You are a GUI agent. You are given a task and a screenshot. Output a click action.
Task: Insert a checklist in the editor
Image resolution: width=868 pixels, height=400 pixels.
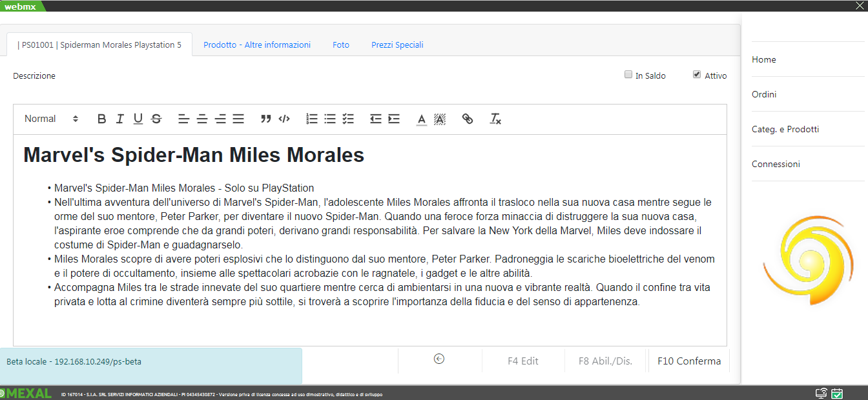click(x=348, y=119)
